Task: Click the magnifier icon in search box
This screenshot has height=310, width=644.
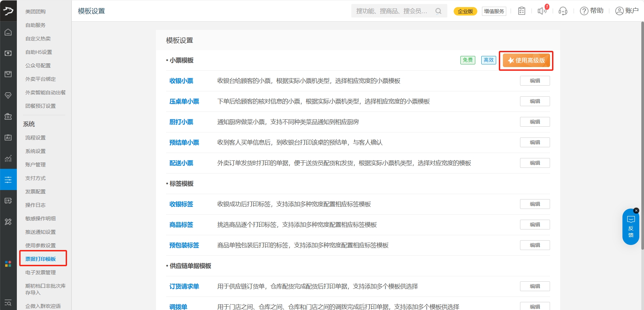Action: (x=438, y=11)
